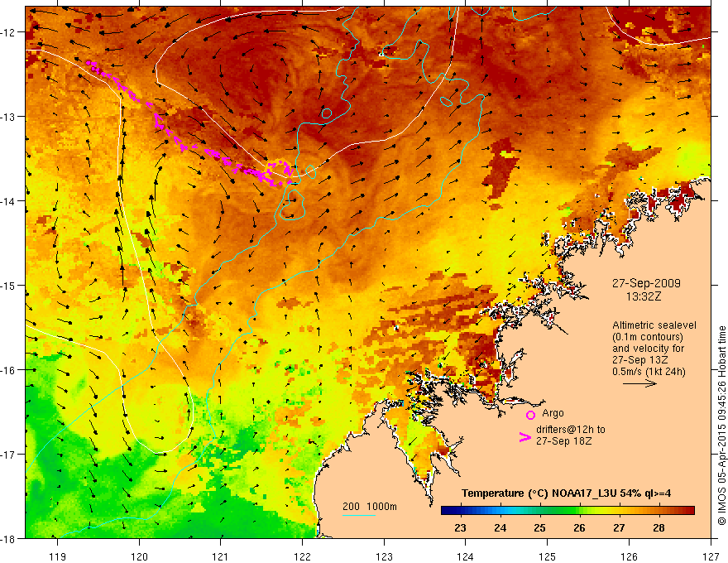Viewport: 728px width, 563px height.
Task: Click longitude axis label '125'
Action: [x=548, y=556]
